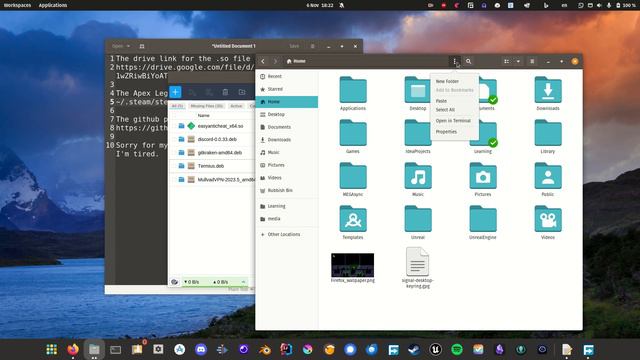640x360 pixels.
Task: Select the Music folder in the grid
Action: [x=418, y=176]
